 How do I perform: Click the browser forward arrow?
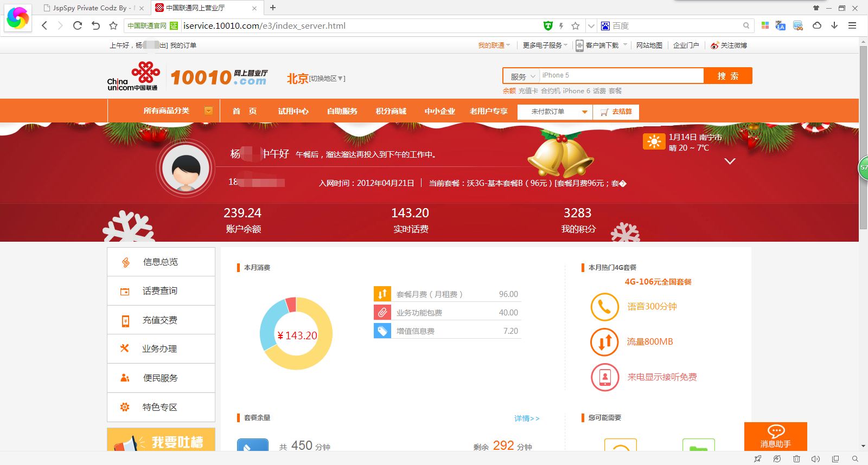point(60,25)
